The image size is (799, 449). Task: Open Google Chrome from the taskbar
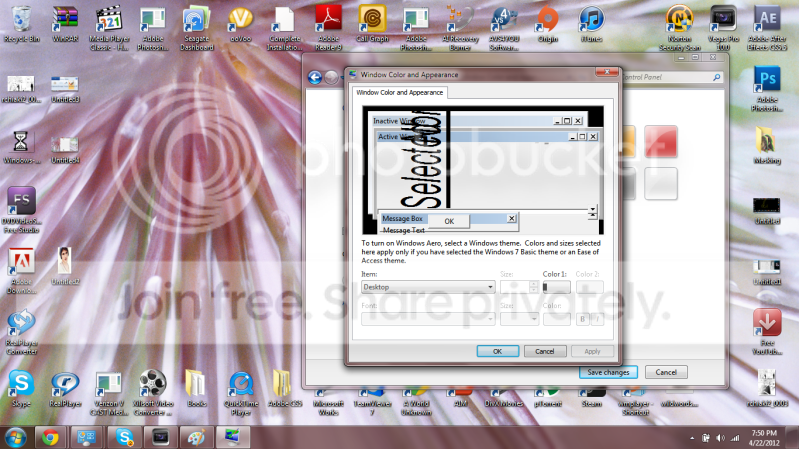(50, 437)
